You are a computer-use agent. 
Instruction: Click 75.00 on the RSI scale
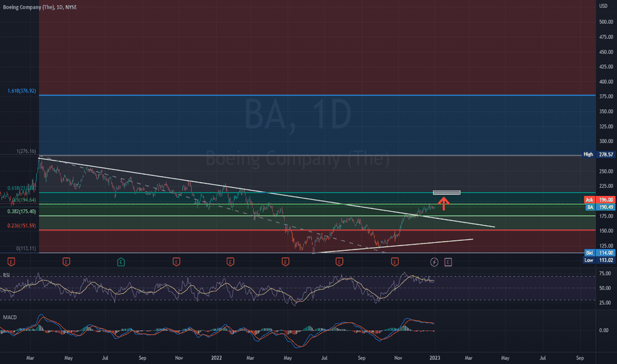605,273
